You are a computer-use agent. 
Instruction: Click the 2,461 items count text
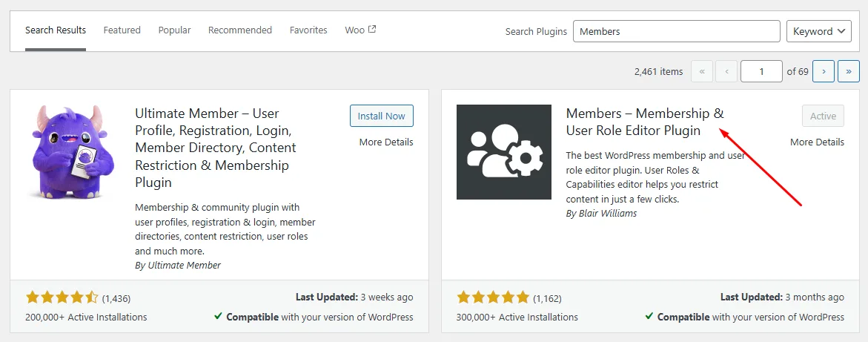click(658, 71)
